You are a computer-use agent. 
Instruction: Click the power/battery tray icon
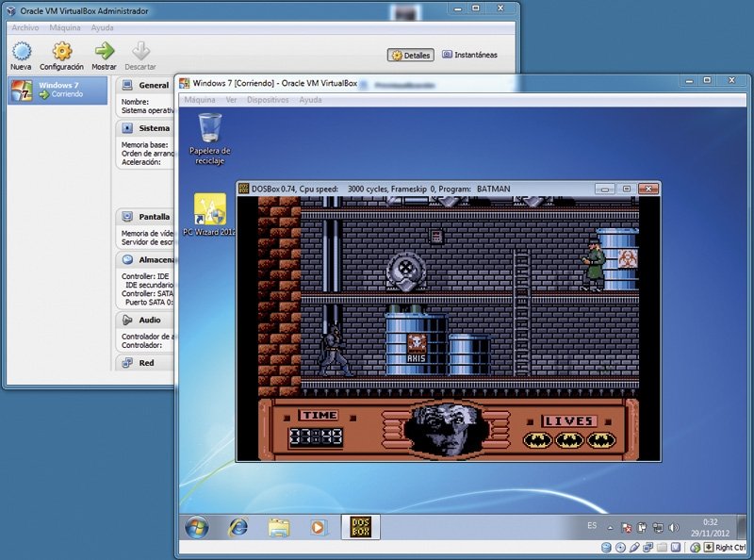pyautogui.click(x=642, y=528)
